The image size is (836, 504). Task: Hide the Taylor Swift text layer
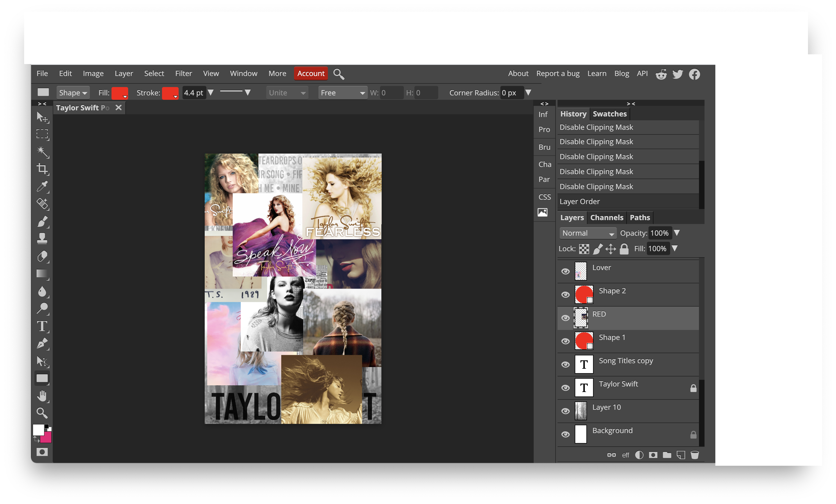(x=566, y=388)
